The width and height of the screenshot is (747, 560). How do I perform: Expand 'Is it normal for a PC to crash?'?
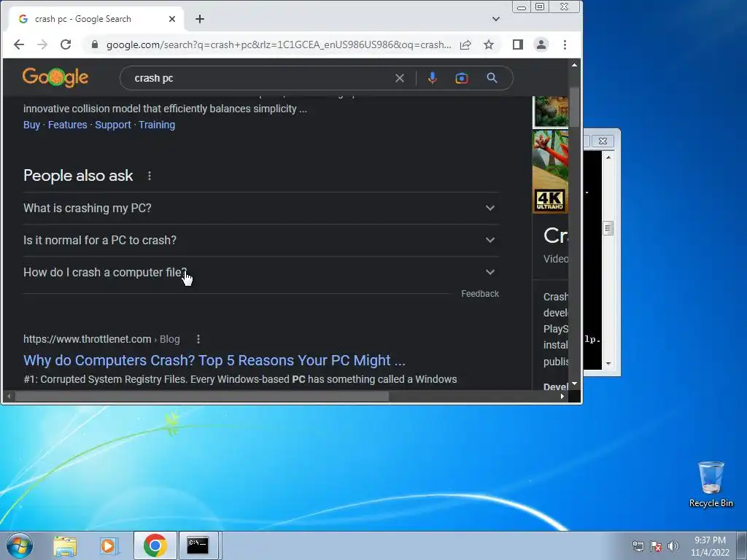(261, 240)
